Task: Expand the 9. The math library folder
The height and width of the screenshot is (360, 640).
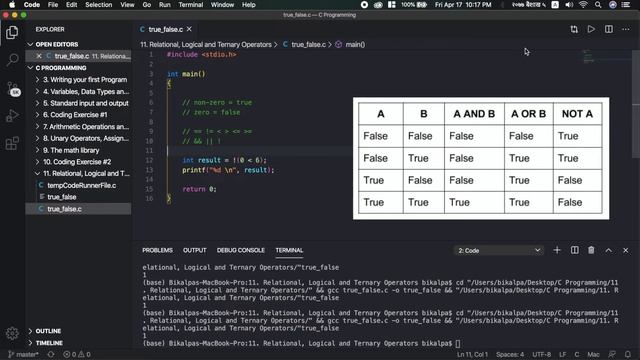Action: 78,150
